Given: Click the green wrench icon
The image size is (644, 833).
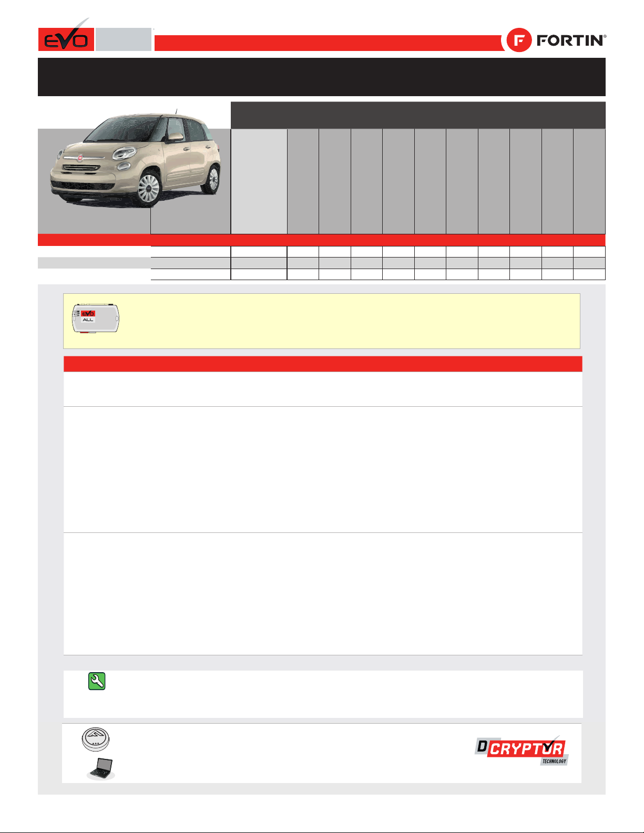Looking at the screenshot, I should point(97,681).
